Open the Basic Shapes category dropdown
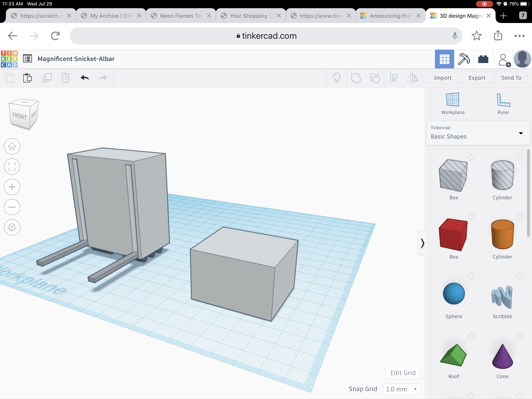532x399 pixels. (x=478, y=133)
